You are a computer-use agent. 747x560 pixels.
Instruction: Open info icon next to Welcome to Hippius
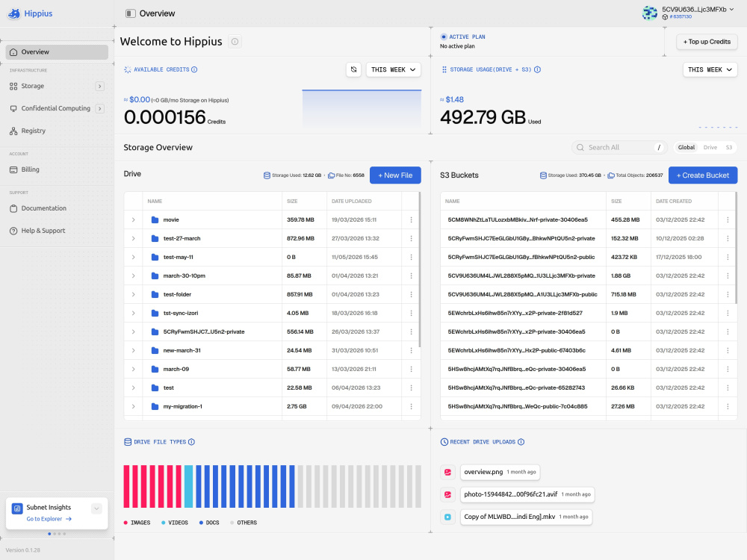pyautogui.click(x=235, y=41)
